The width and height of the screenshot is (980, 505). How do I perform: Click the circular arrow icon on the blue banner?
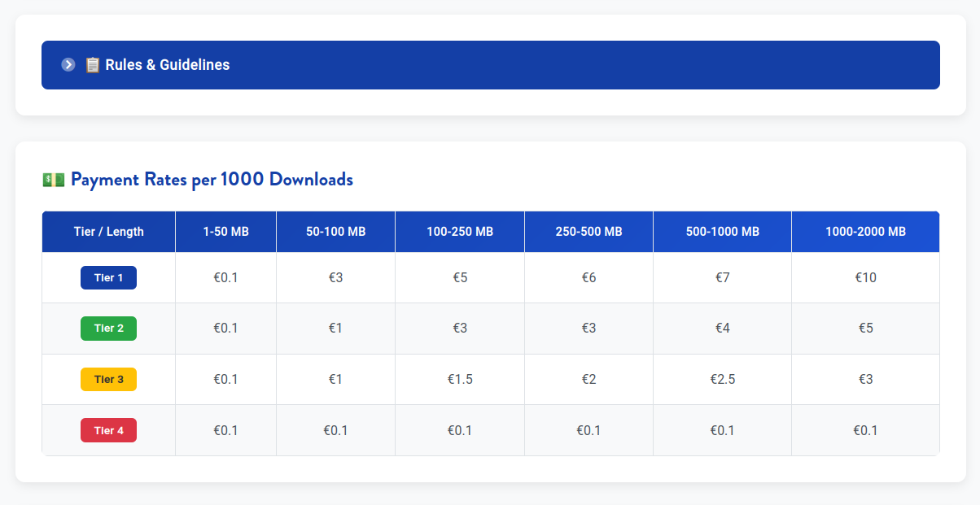click(x=68, y=64)
